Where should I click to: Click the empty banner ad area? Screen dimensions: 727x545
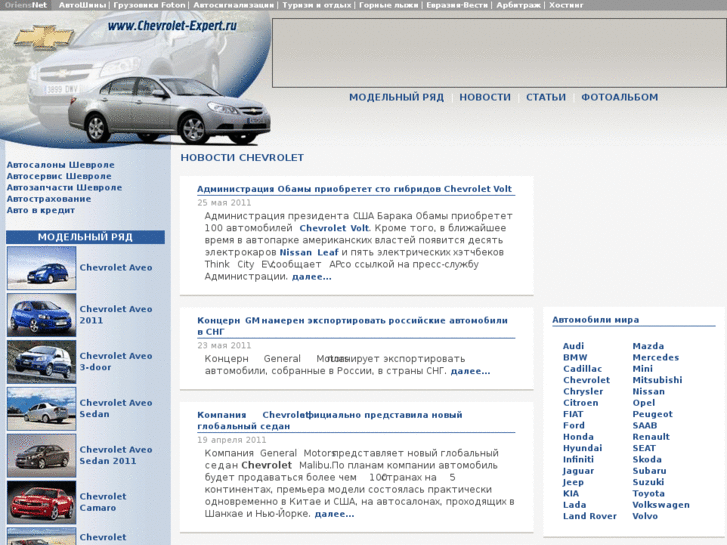(x=499, y=53)
